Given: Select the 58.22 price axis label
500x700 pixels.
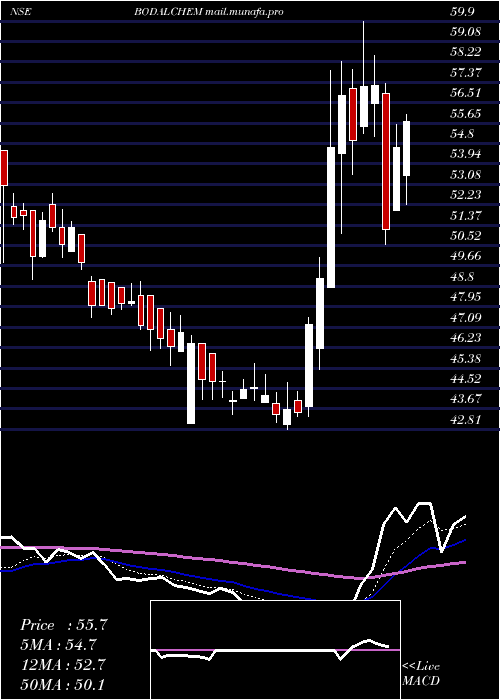Looking at the screenshot, I should (x=465, y=52).
